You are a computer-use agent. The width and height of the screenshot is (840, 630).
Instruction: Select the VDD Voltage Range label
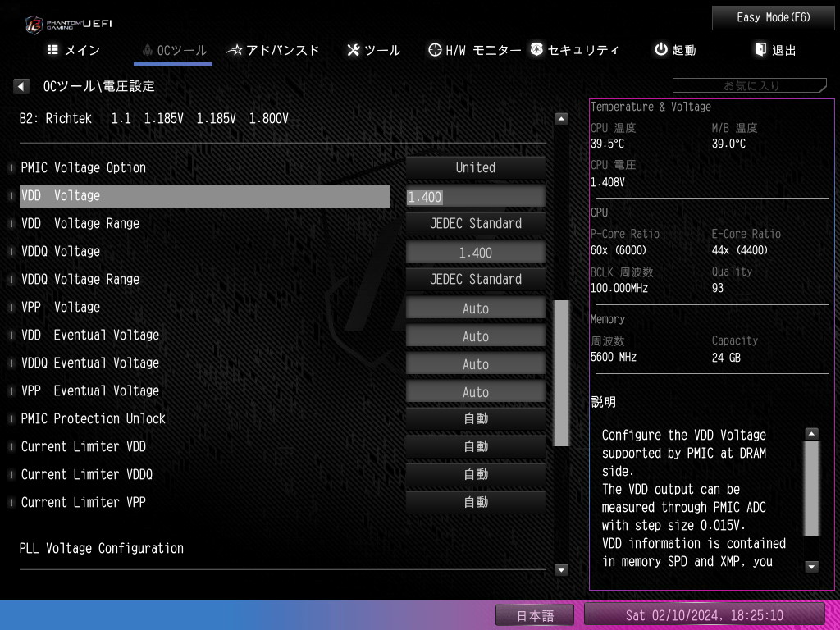coord(80,223)
